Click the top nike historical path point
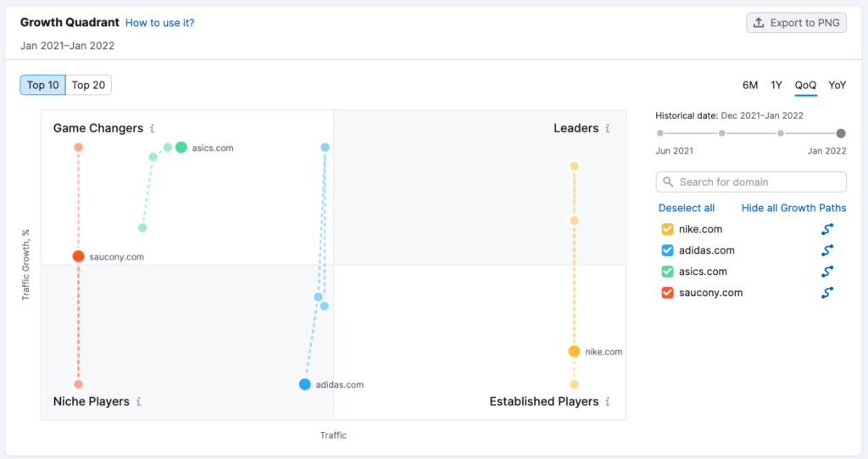868x459 pixels. pos(574,165)
